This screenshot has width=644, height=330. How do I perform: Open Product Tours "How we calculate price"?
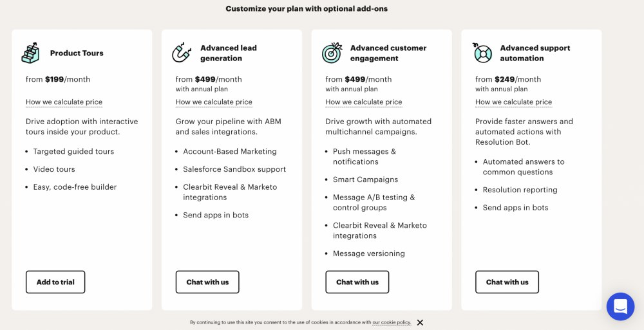click(x=64, y=102)
